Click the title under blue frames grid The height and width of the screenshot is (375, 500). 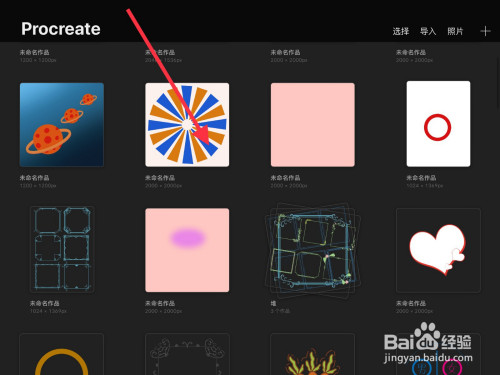45,303
